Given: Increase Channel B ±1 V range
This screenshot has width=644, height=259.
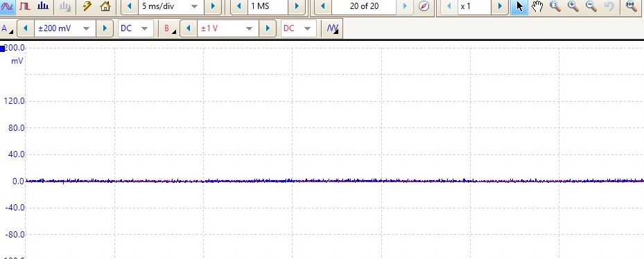Looking at the screenshot, I should (x=268, y=28).
